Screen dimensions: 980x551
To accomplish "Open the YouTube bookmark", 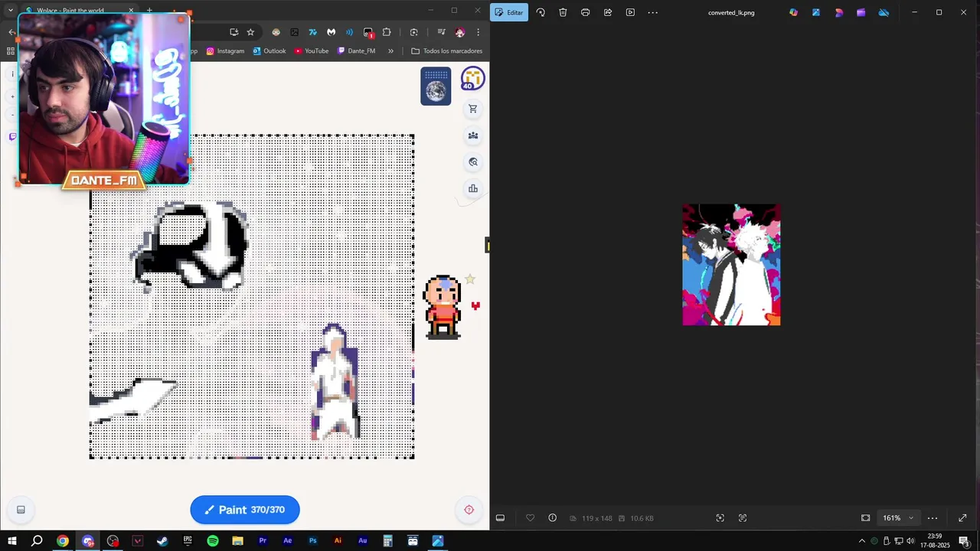I will click(x=311, y=51).
